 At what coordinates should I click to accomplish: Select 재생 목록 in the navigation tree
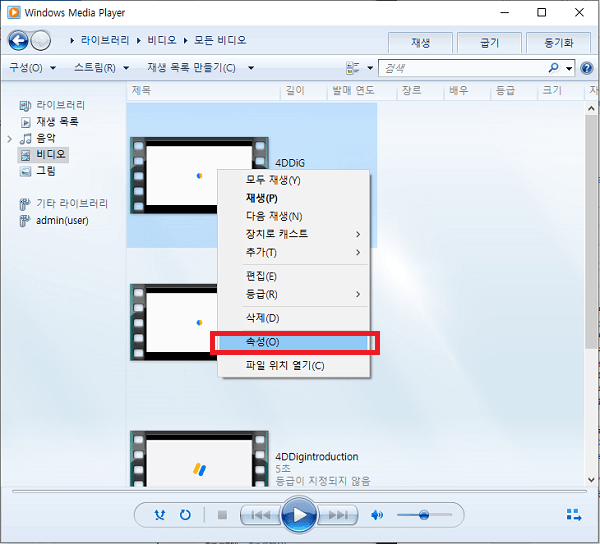[57, 122]
